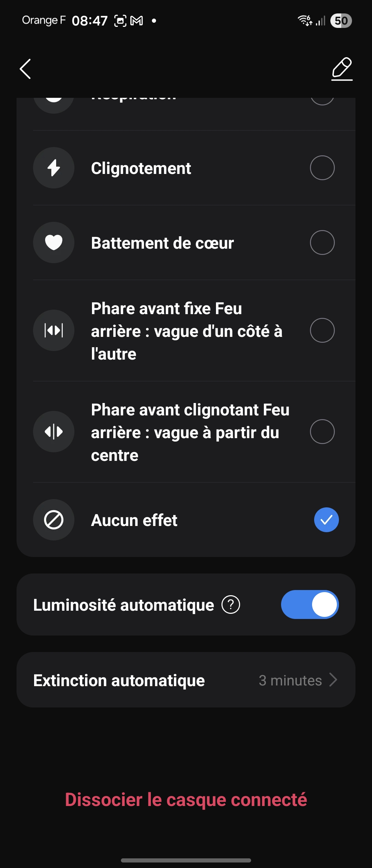Disable the Luminosité automatique switch
The height and width of the screenshot is (868, 372).
click(310, 604)
